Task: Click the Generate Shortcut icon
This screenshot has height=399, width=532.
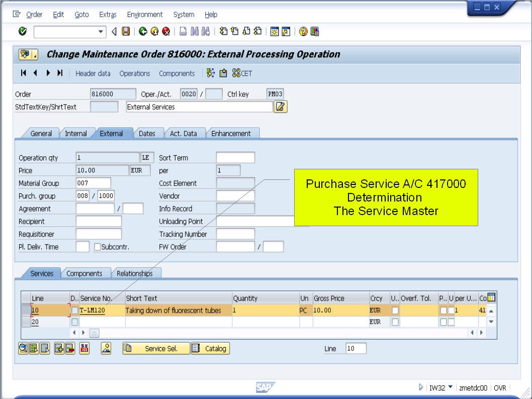Action: click(286, 32)
